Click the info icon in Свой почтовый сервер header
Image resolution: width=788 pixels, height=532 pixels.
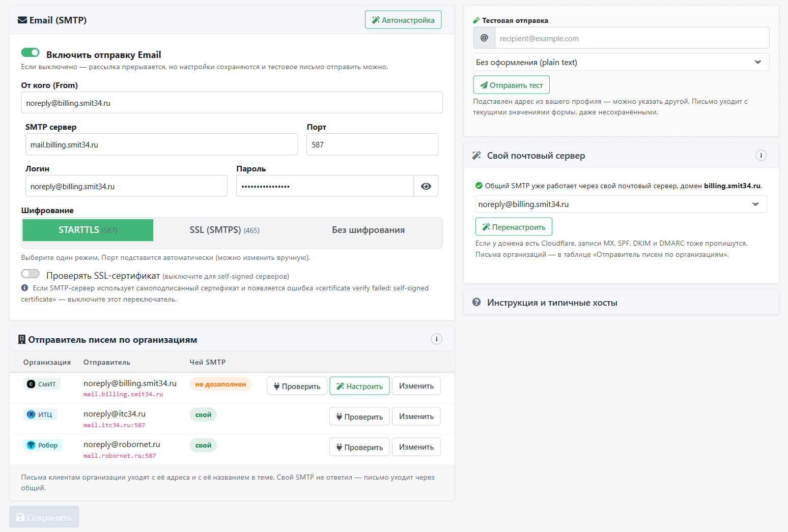point(761,156)
